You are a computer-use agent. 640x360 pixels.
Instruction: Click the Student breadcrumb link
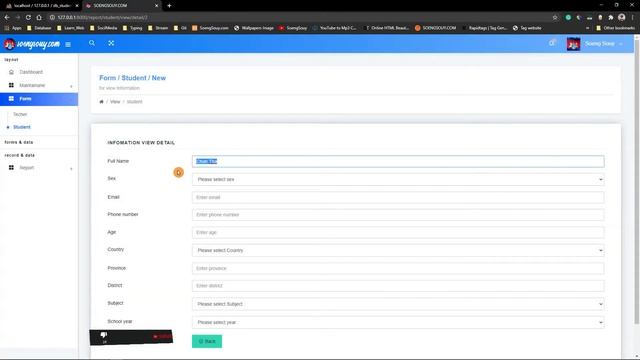(x=134, y=102)
